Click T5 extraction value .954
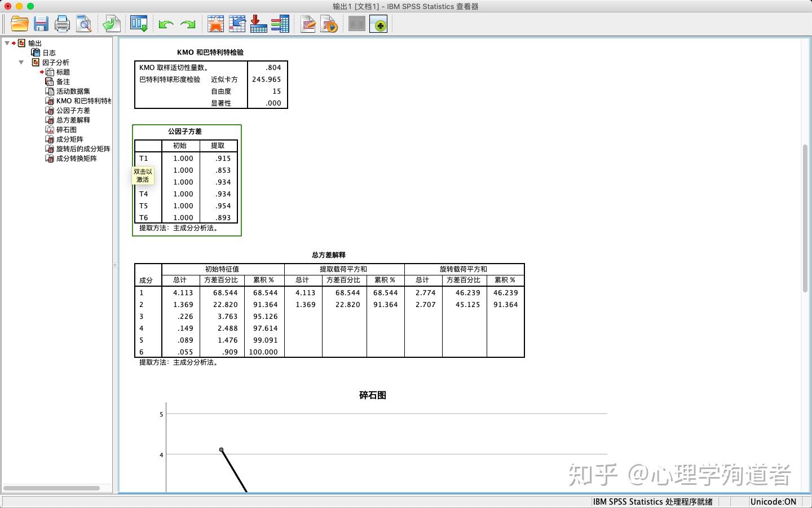 (223, 205)
